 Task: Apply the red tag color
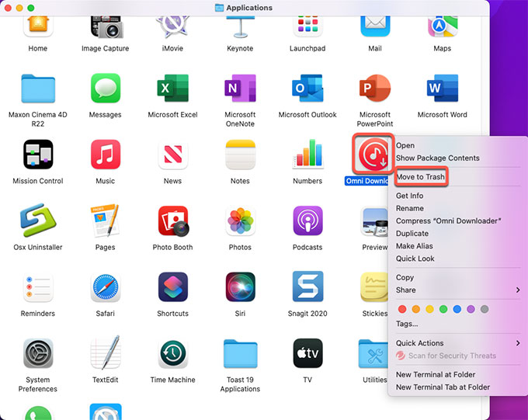point(402,309)
